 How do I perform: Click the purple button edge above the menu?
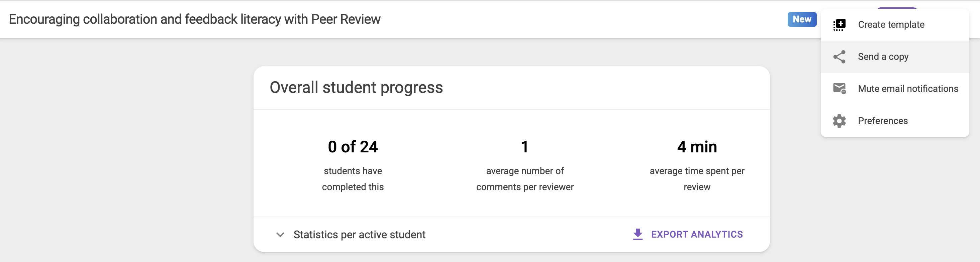pos(897,8)
